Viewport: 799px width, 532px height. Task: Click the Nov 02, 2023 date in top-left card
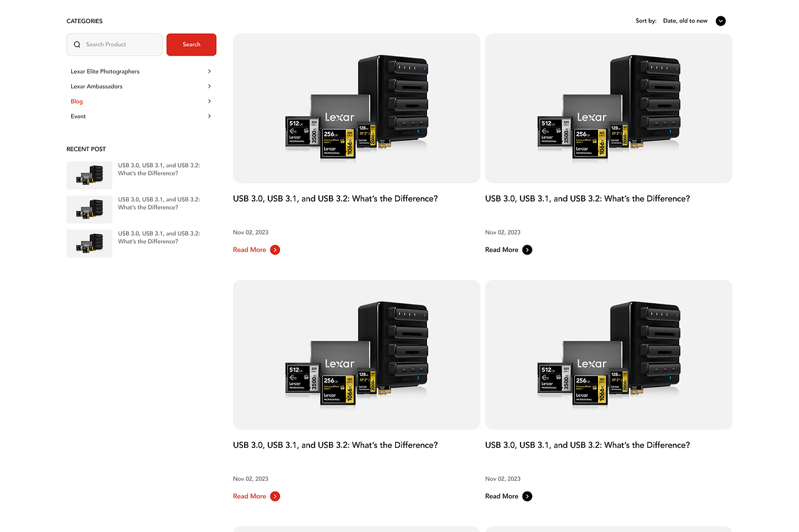pos(251,233)
